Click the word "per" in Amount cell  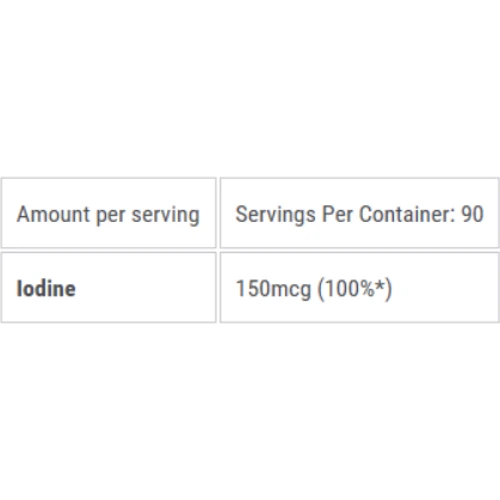pyautogui.click(x=110, y=217)
